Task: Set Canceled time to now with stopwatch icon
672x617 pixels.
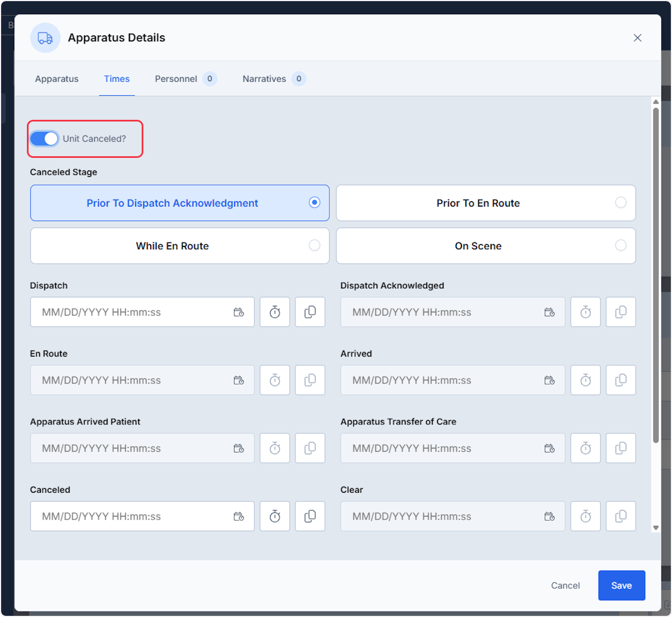Action: pyautogui.click(x=275, y=516)
